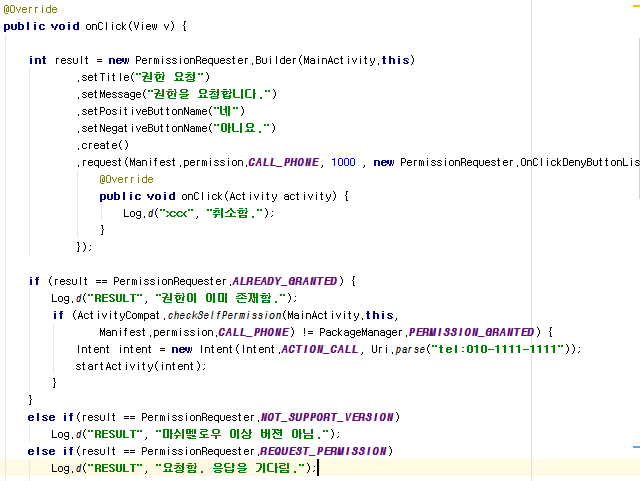Click the ACTION_CALL constant
The image size is (640, 481).
coord(320,350)
